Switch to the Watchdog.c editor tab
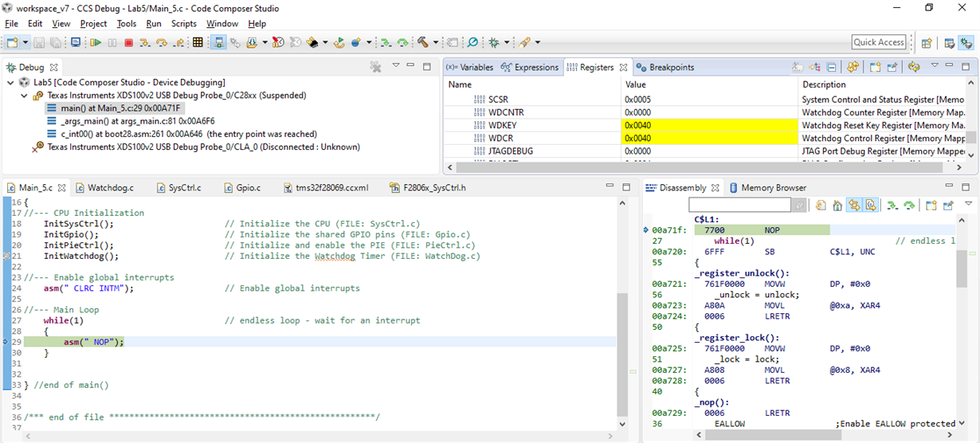980x443 pixels. point(110,188)
